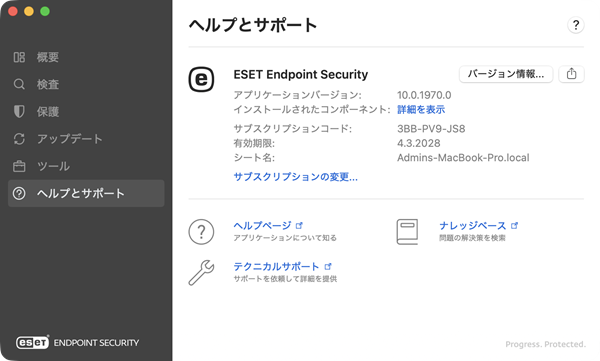Open アップデート update section
The image size is (600, 361).
click(x=86, y=139)
